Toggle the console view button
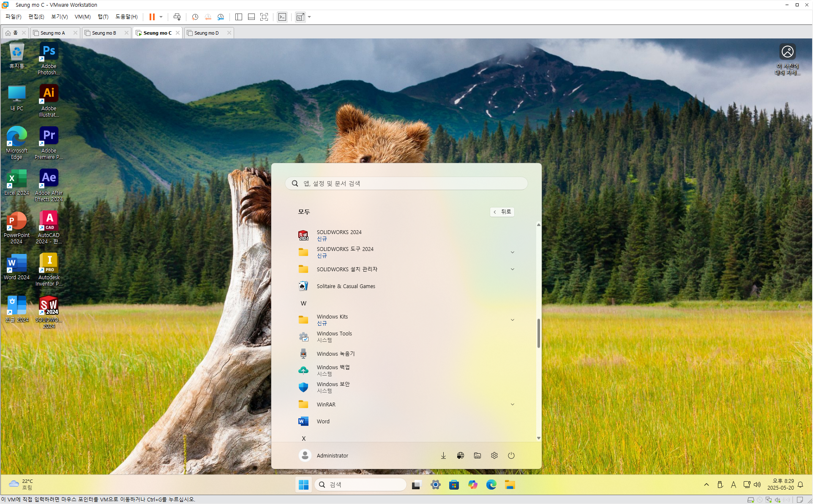 pyautogui.click(x=282, y=17)
